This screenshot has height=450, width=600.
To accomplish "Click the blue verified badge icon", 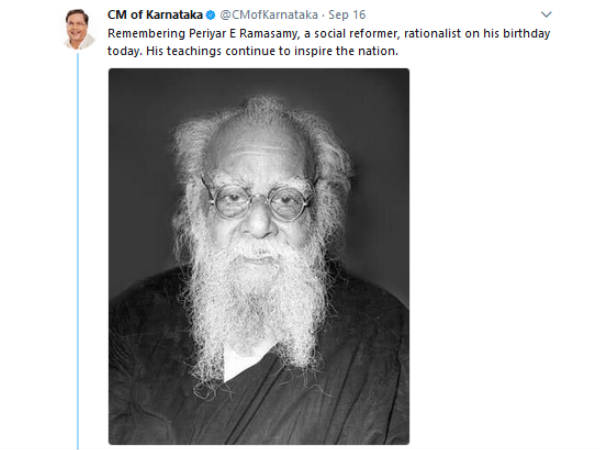I will 210,15.
